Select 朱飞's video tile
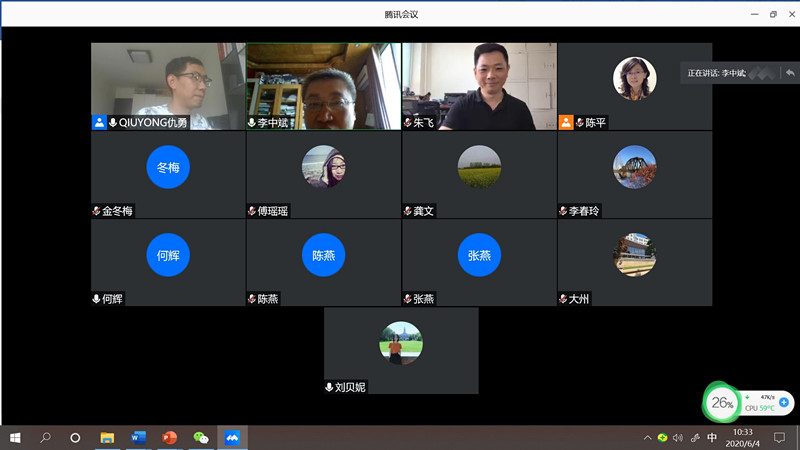 pos(479,86)
